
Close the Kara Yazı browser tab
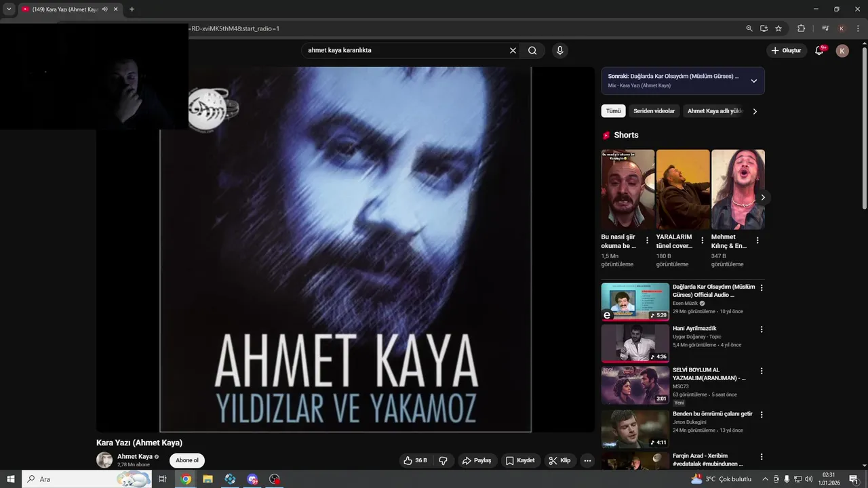coord(116,9)
